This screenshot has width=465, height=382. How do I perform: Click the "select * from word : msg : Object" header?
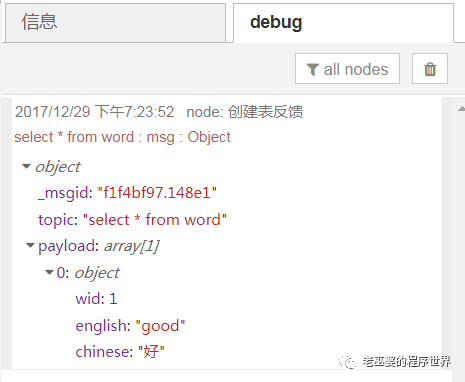[122, 137]
